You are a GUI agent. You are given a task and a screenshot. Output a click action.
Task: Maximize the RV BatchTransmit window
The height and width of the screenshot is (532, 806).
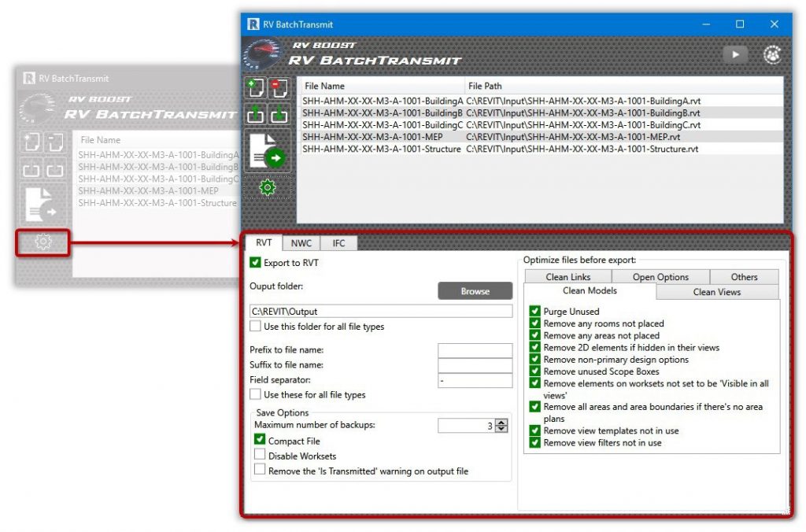click(x=740, y=24)
